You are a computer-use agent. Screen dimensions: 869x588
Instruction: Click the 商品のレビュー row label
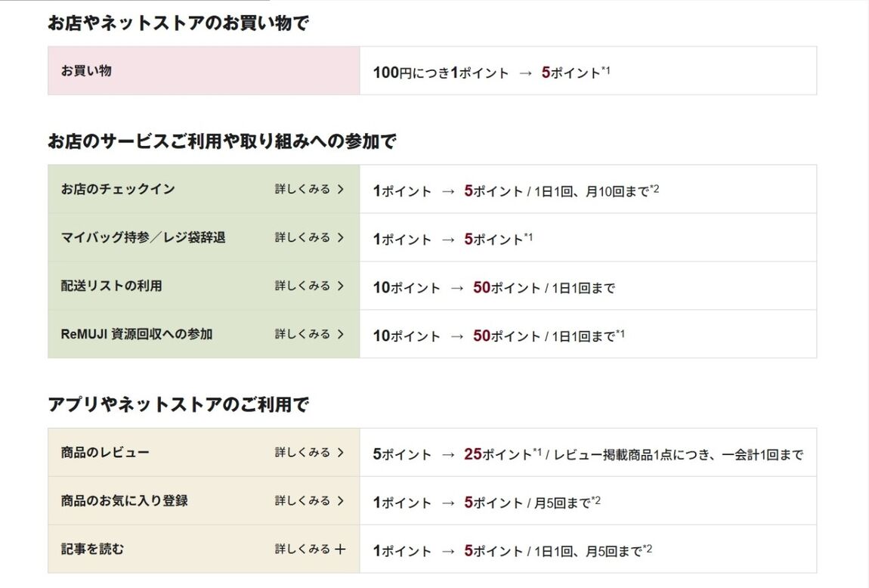coord(105,453)
